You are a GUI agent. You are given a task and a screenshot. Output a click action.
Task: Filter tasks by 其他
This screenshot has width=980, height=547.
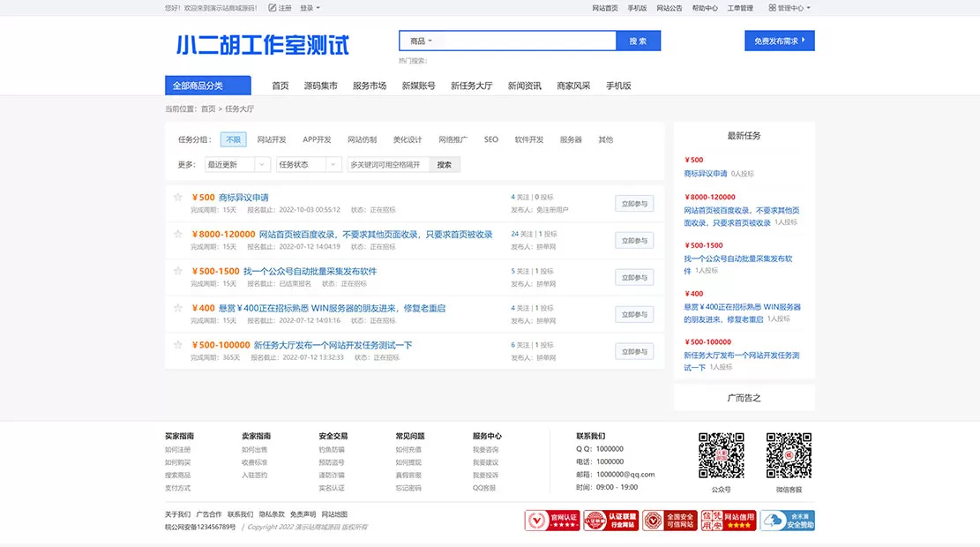coord(606,139)
